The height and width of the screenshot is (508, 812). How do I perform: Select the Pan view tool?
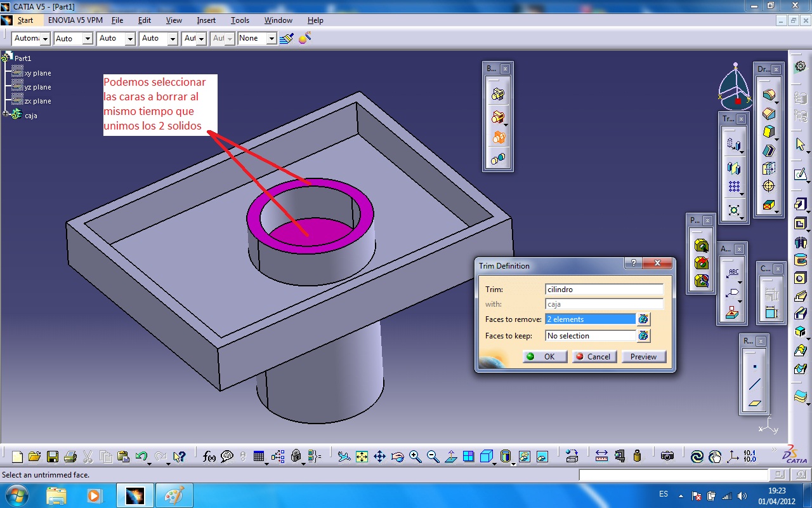pos(379,456)
